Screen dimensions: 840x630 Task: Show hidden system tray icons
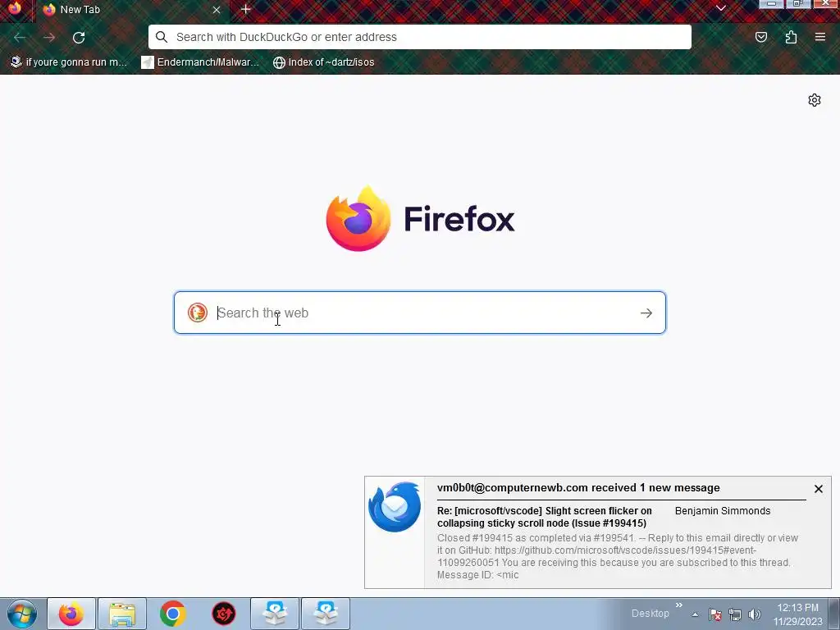tap(695, 614)
